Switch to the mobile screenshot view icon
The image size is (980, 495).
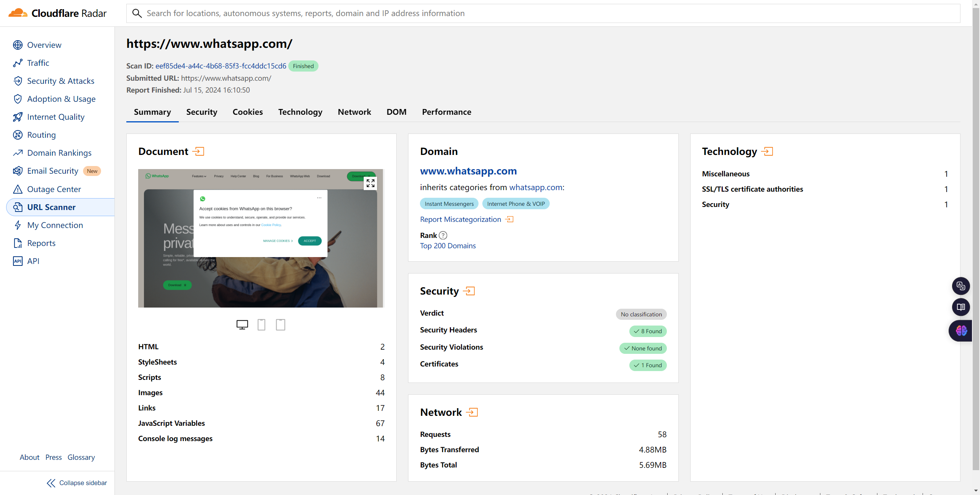pos(261,325)
